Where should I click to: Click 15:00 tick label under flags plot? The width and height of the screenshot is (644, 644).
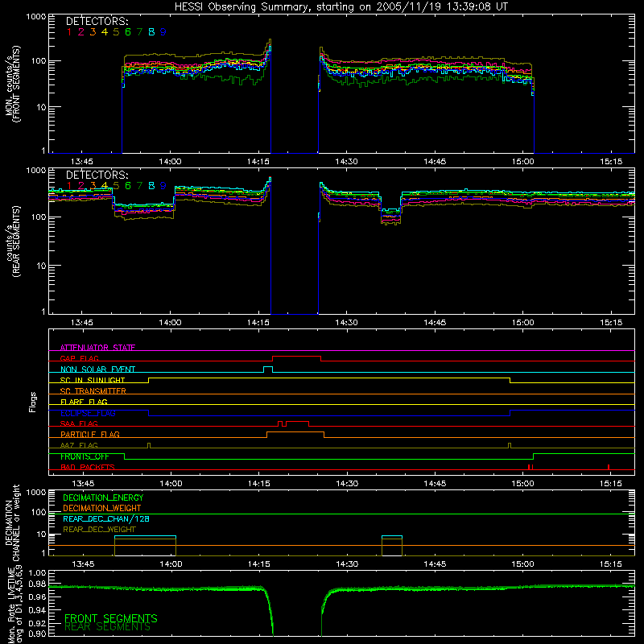[522, 484]
